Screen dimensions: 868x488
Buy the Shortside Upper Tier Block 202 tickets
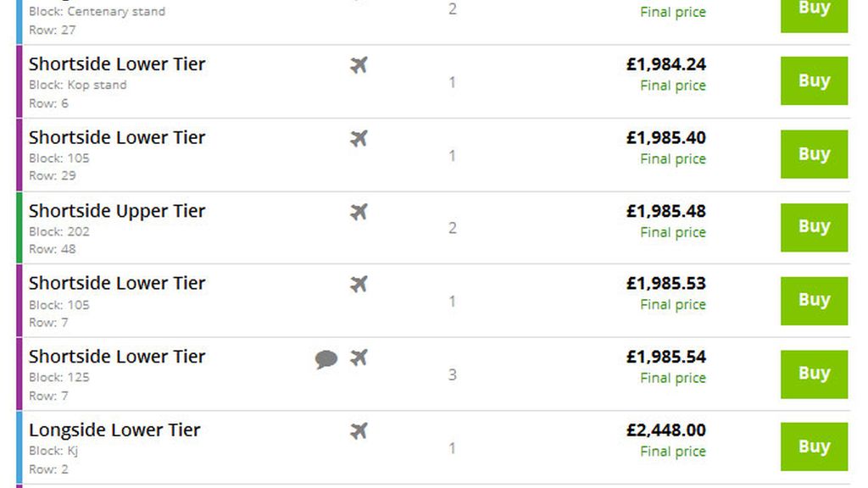pyautogui.click(x=814, y=227)
